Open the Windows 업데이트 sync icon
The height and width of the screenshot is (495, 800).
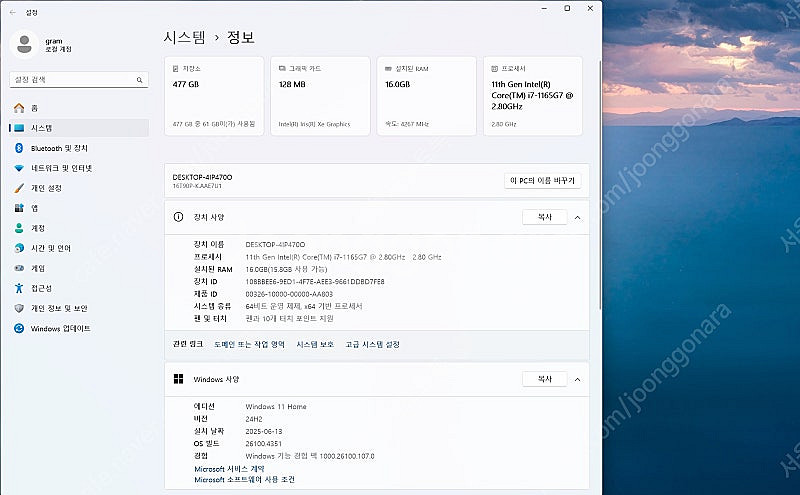coord(19,328)
